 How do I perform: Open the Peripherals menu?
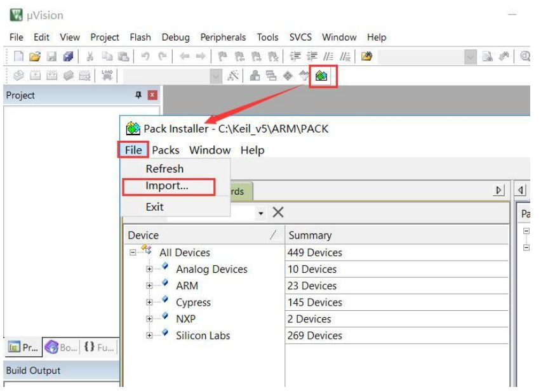tap(223, 37)
